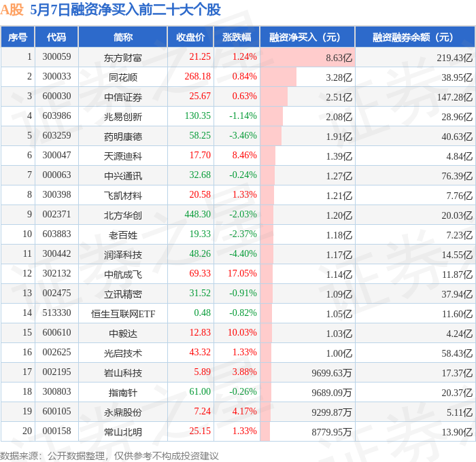Select stock name 药明康德
476x462 pixels.
pyautogui.click(x=123, y=136)
